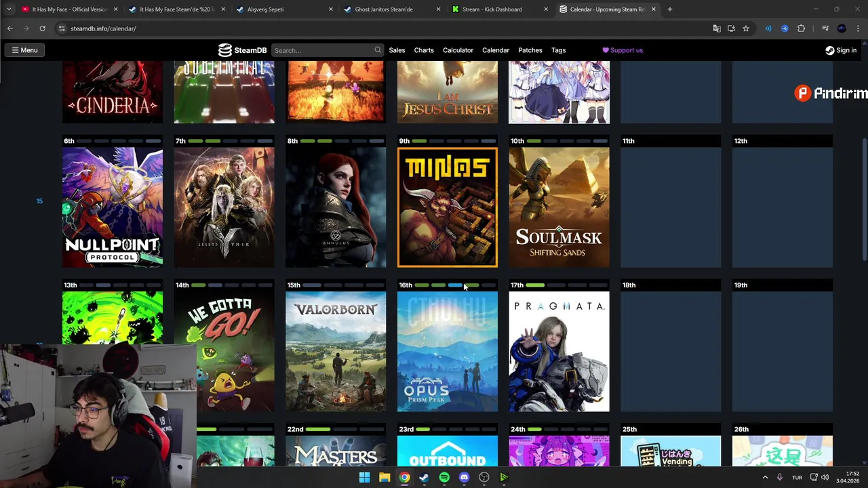This screenshot has height=488, width=868.
Task: Open Legend of Ymir cover
Action: tap(224, 207)
